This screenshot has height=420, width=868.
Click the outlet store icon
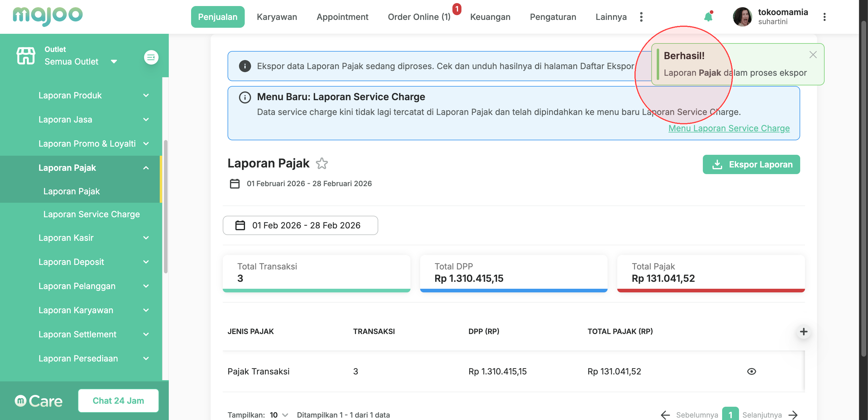[26, 56]
